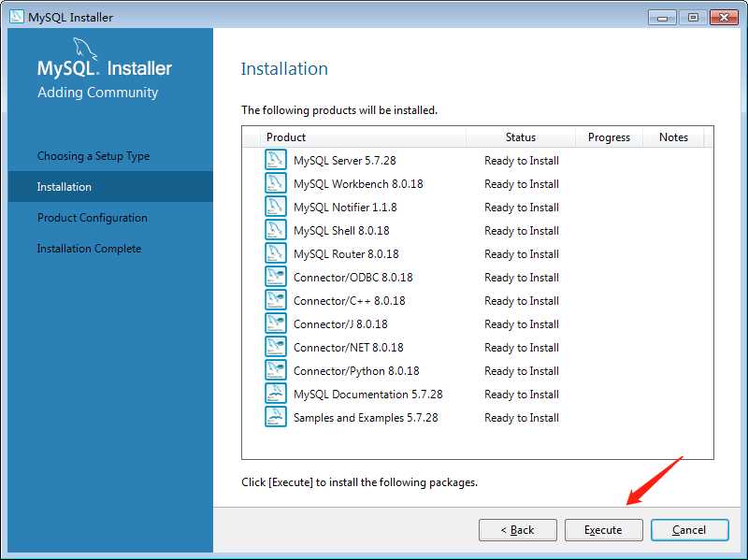Viewport: 748px width, 560px height.
Task: Select the Connector/C++ 8.0.18 row text
Action: pos(349,300)
